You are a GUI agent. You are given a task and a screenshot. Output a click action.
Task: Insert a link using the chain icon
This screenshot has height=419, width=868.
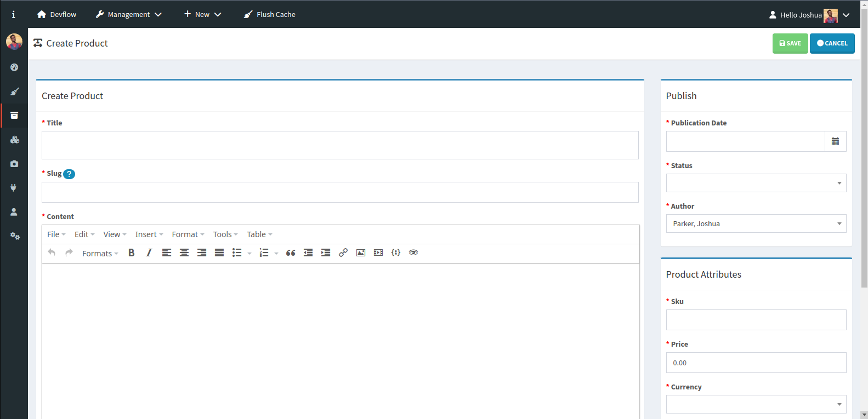tap(343, 252)
